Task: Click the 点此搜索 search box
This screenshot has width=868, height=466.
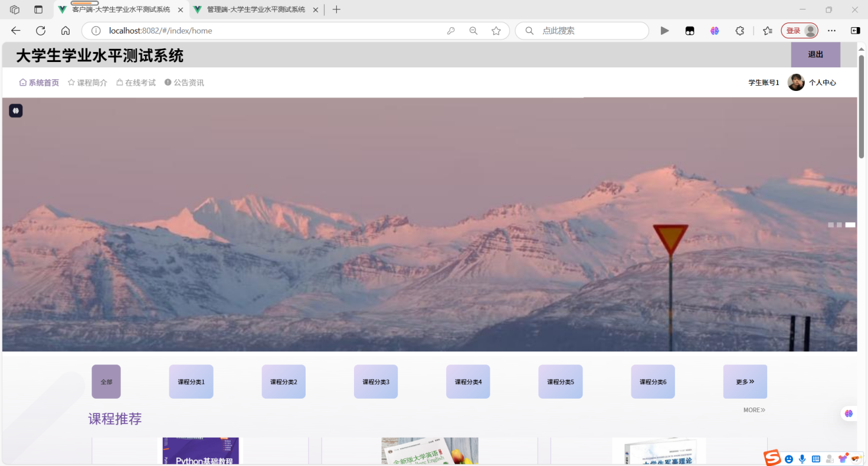Action: coord(582,31)
